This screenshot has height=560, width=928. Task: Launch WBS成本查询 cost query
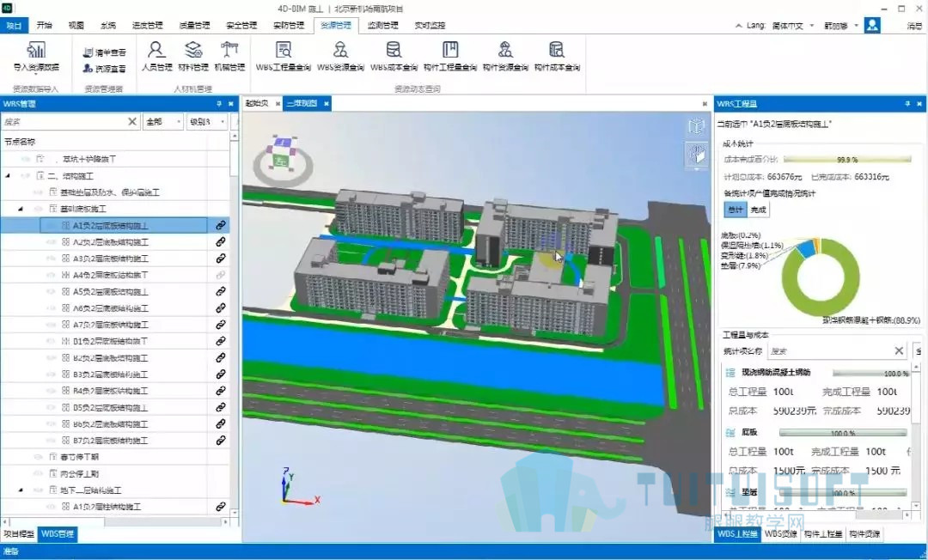point(394,57)
